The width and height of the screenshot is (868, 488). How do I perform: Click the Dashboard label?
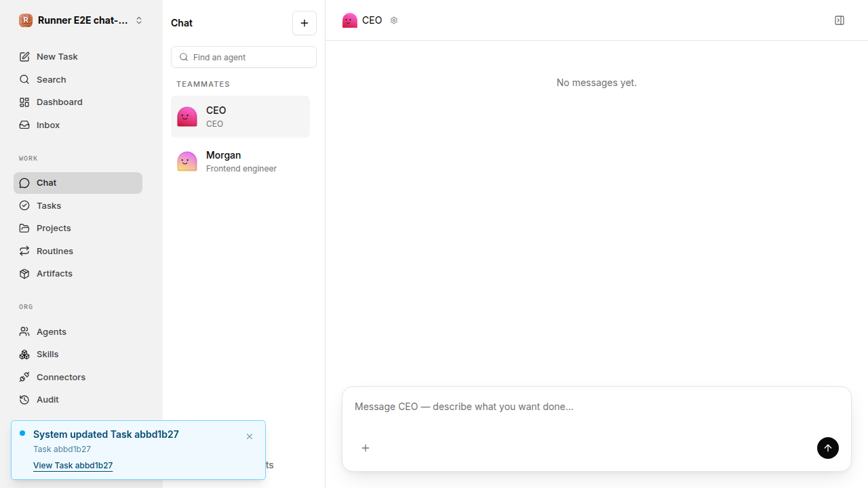[x=60, y=102]
